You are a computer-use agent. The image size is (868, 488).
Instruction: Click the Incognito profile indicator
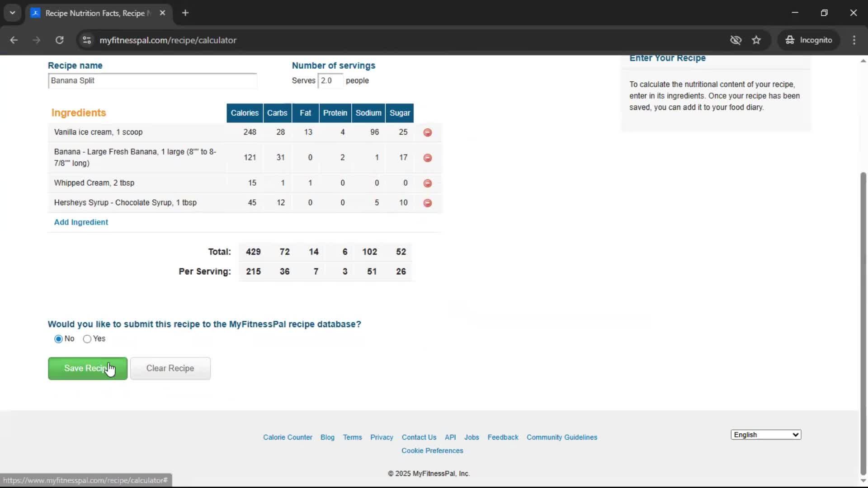click(808, 40)
